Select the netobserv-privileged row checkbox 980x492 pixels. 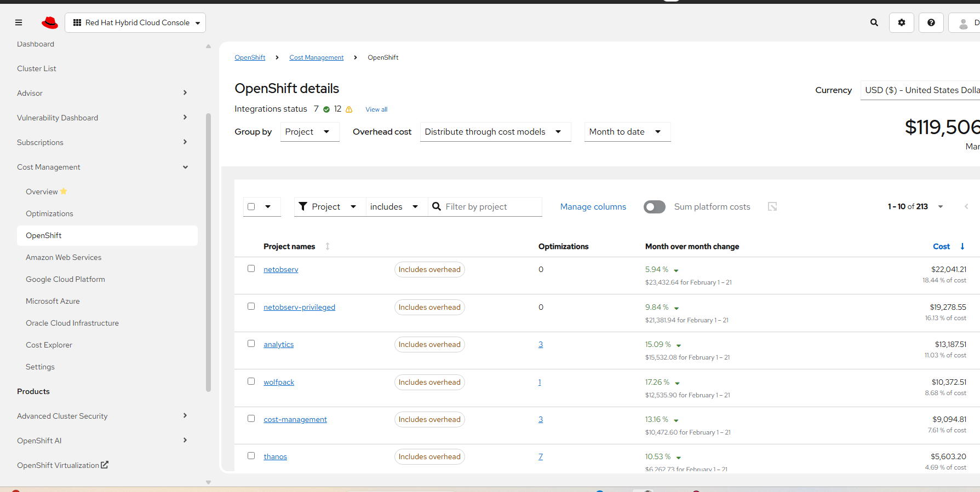251,306
